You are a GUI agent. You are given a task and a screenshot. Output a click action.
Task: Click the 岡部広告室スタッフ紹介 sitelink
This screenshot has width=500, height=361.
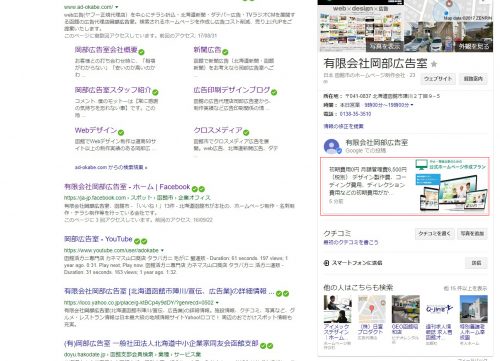(x=113, y=90)
